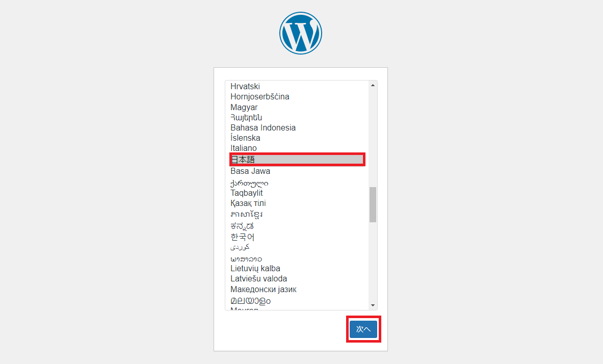Image resolution: width=603 pixels, height=364 pixels.
Task: Click the 次へ continue button
Action: [x=363, y=329]
